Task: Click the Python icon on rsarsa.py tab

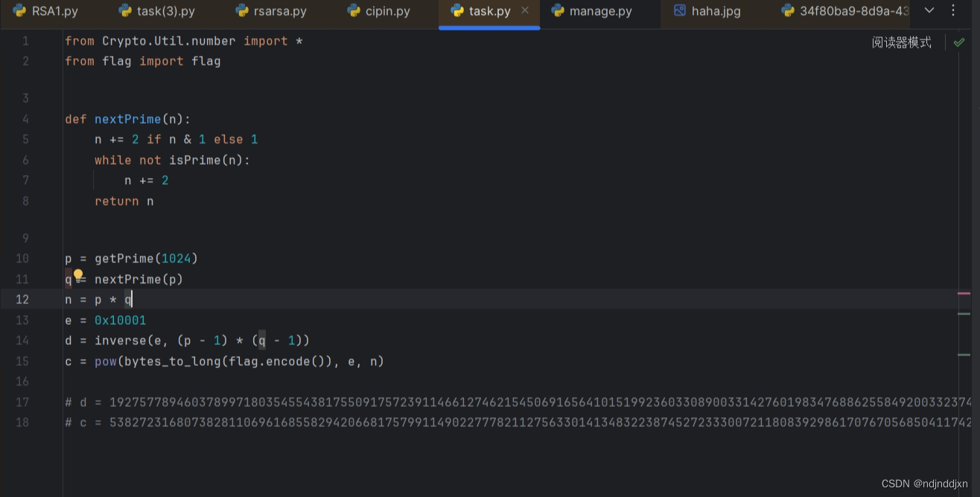Action: point(241,10)
